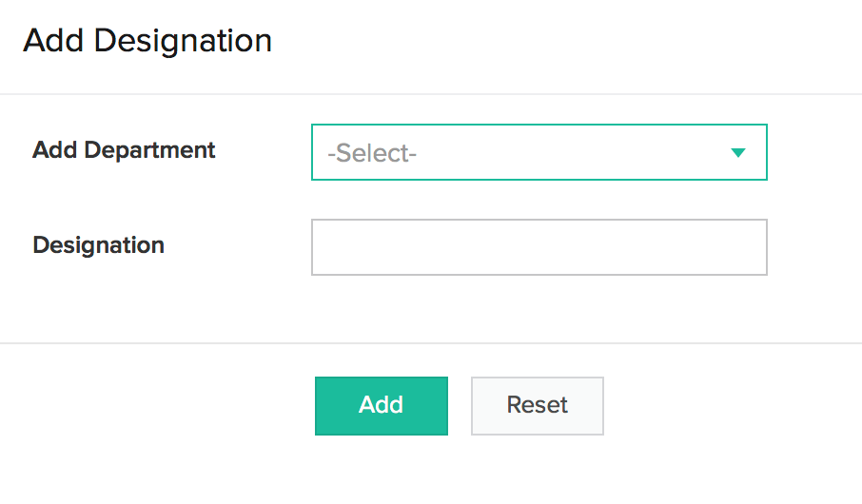This screenshot has height=504, width=862.
Task: Click the -Select- placeholder text
Action: (x=372, y=153)
